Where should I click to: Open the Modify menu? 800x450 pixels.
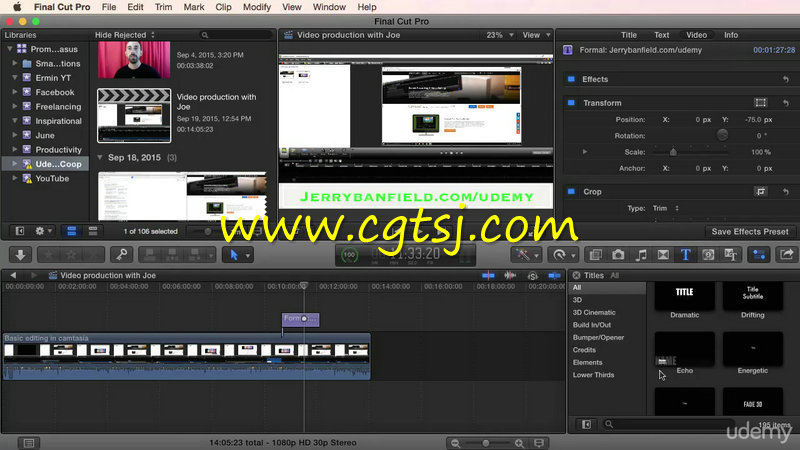(257, 7)
